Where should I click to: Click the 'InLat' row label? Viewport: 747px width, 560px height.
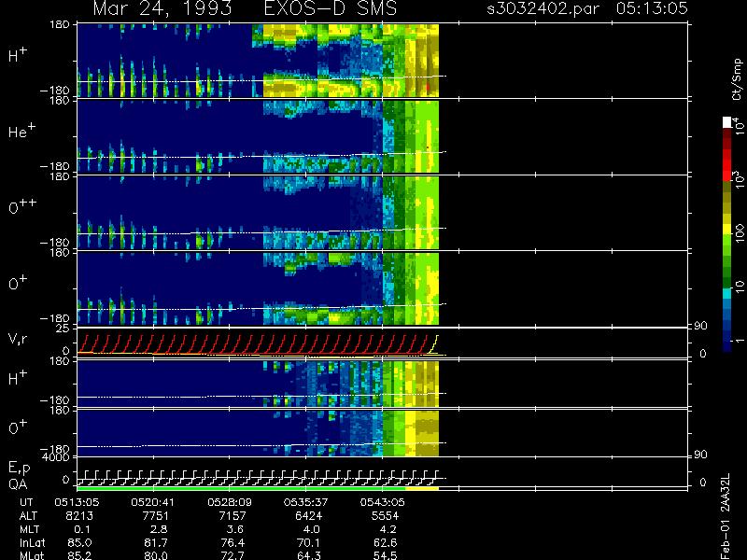click(x=33, y=543)
